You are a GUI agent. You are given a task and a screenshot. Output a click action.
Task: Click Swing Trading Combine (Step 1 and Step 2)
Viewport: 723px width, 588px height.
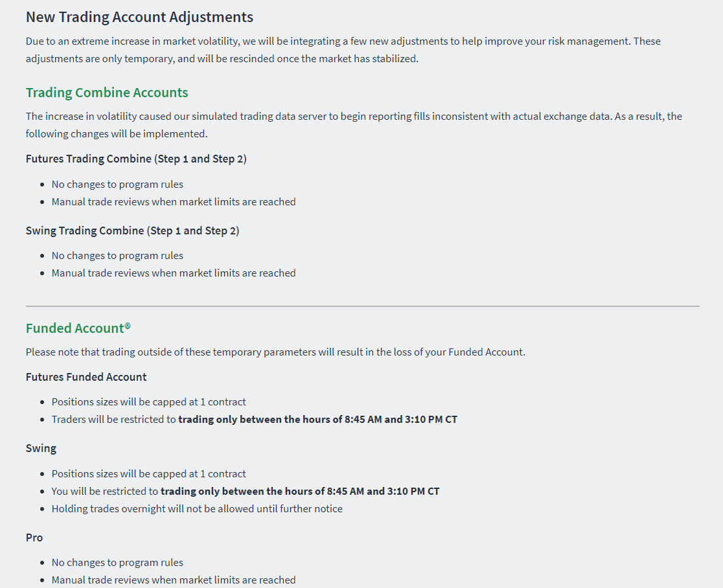(x=132, y=231)
